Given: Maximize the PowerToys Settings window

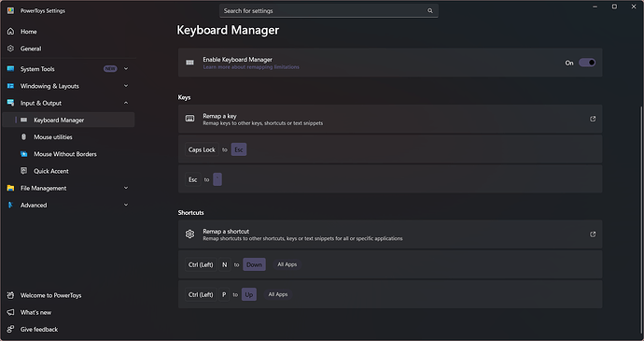Looking at the screenshot, I should pos(614,7).
